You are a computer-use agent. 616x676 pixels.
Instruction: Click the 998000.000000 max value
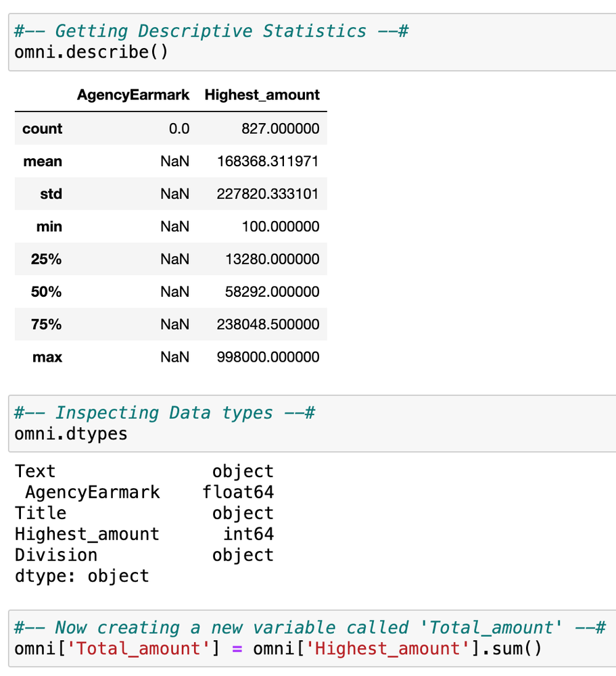pos(268,357)
